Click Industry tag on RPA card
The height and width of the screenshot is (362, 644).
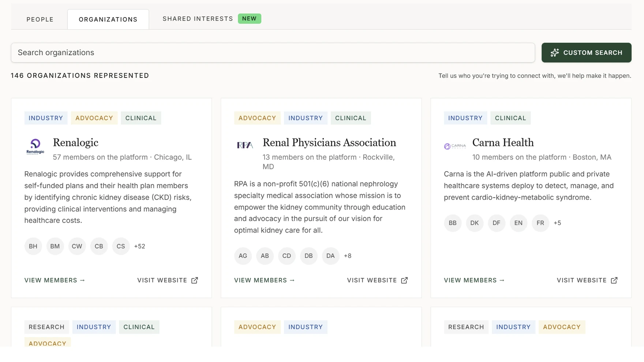point(306,118)
